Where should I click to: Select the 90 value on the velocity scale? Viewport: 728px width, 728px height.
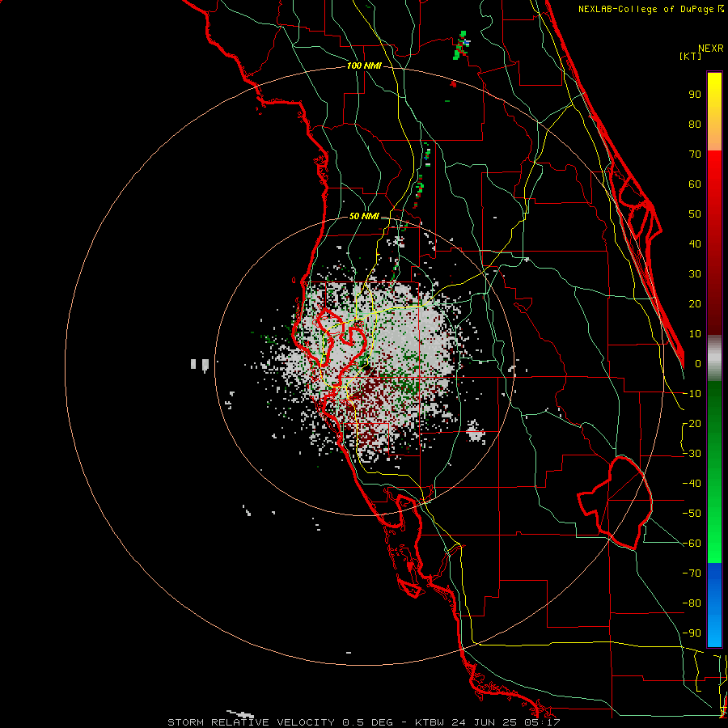695,95
